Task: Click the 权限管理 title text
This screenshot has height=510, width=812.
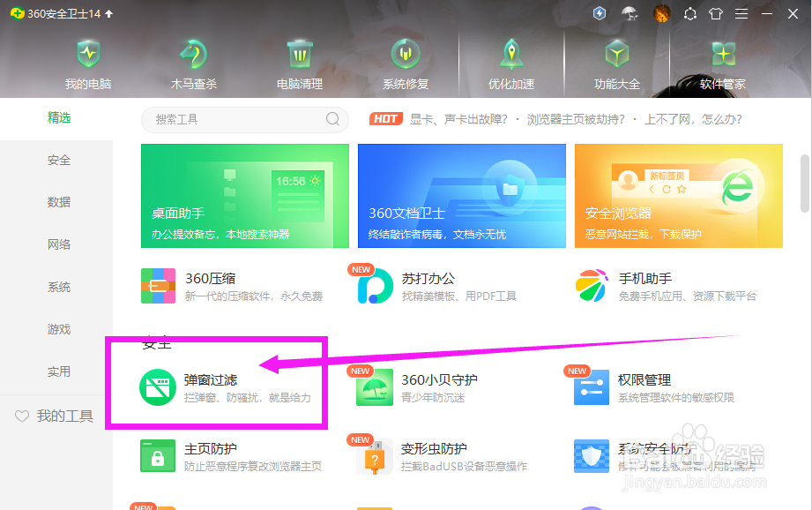Action: pos(644,380)
